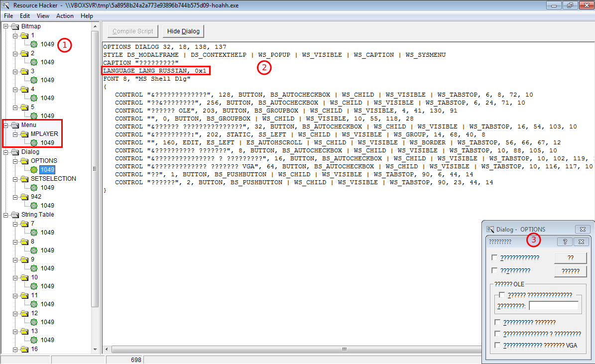Click the Resource Hacker title bar icon
This screenshot has width=595, height=364.
click(x=6, y=5)
